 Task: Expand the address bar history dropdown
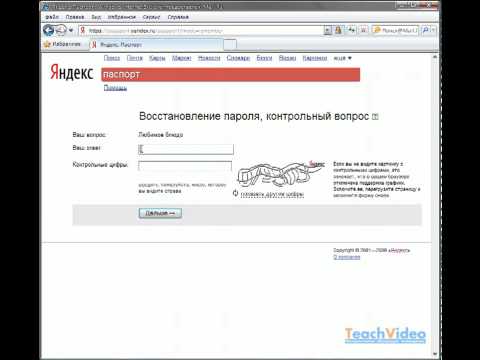point(328,31)
